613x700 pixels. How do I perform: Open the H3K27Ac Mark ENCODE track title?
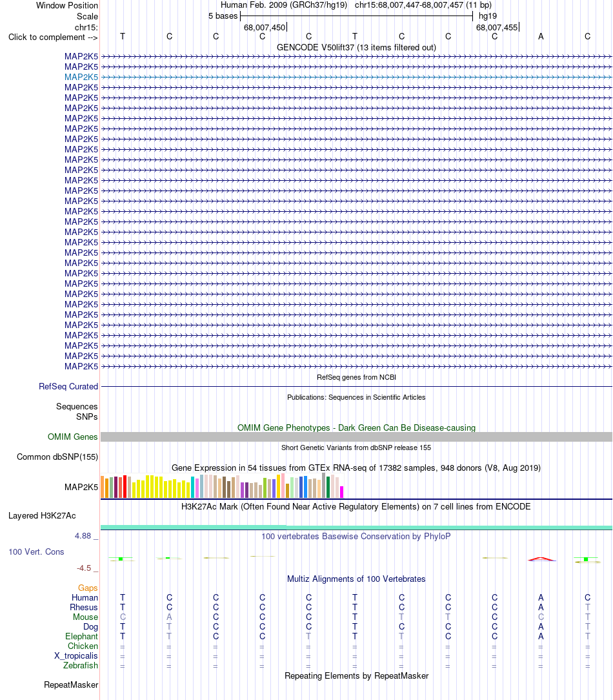[356, 507]
